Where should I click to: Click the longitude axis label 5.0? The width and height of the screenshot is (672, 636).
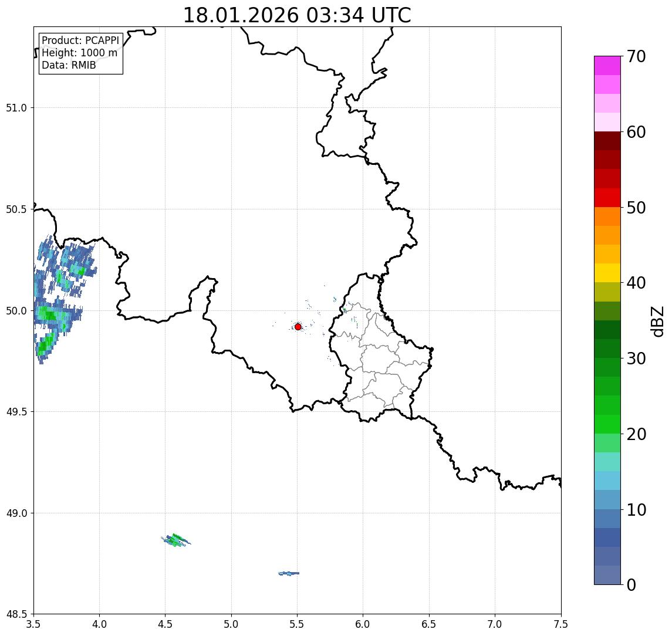point(231,624)
